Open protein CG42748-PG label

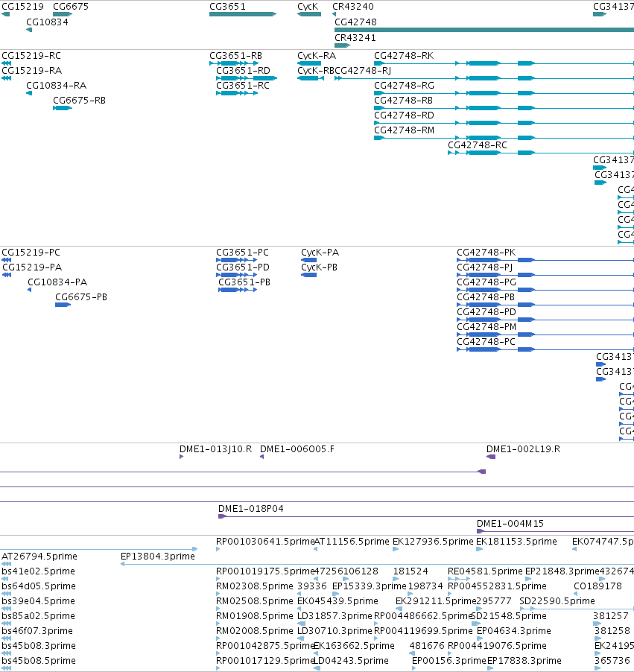tap(486, 282)
